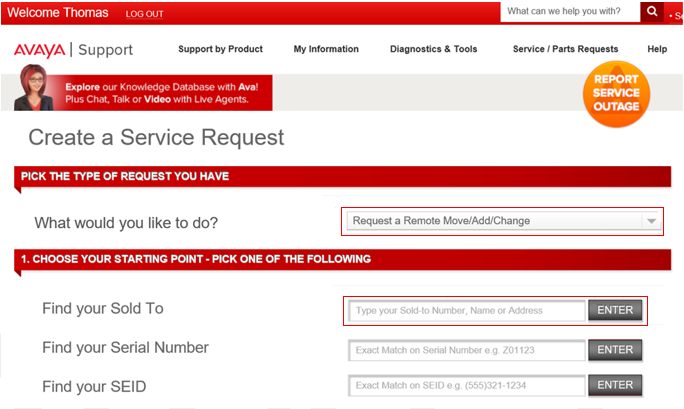The image size is (684, 409).
Task: Click 'Find your Serial Number' label
Action: pyautogui.click(x=126, y=348)
